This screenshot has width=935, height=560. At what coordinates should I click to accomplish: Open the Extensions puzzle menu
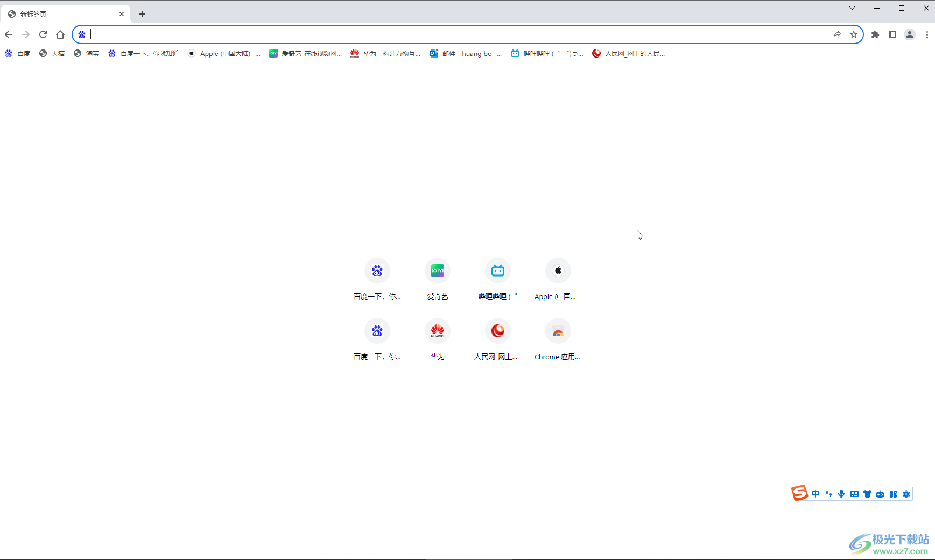(875, 34)
